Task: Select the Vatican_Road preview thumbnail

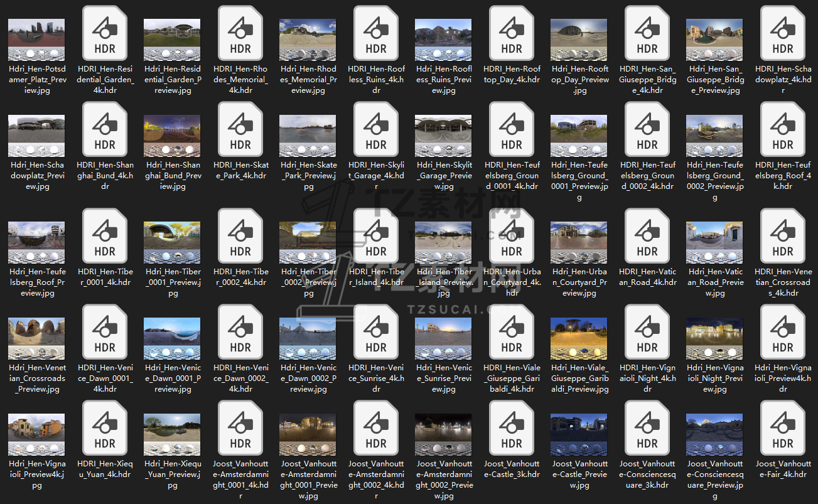Action: pos(714,242)
